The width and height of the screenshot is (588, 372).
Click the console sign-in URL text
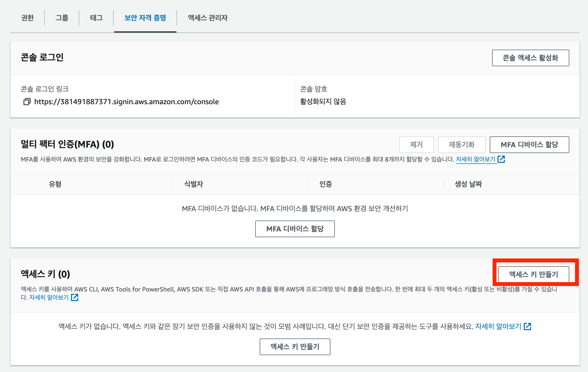126,102
